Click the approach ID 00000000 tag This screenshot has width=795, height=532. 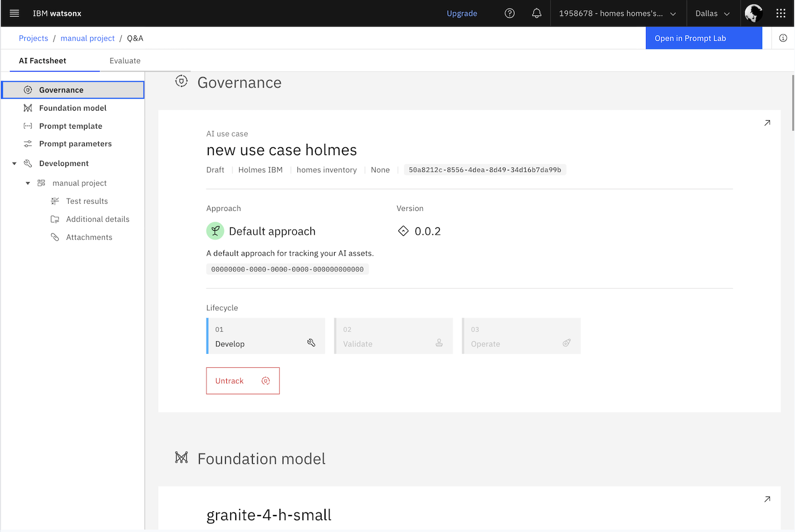(x=287, y=269)
